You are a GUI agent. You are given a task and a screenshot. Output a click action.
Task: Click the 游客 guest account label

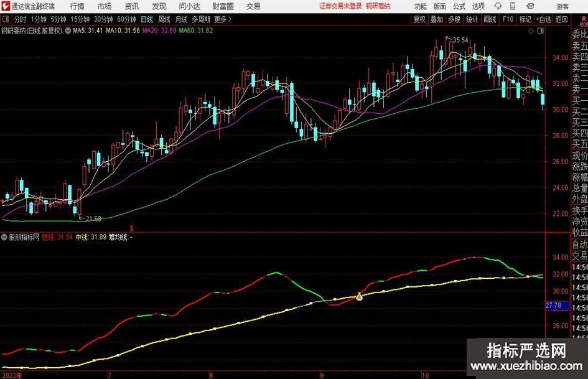coord(562,6)
